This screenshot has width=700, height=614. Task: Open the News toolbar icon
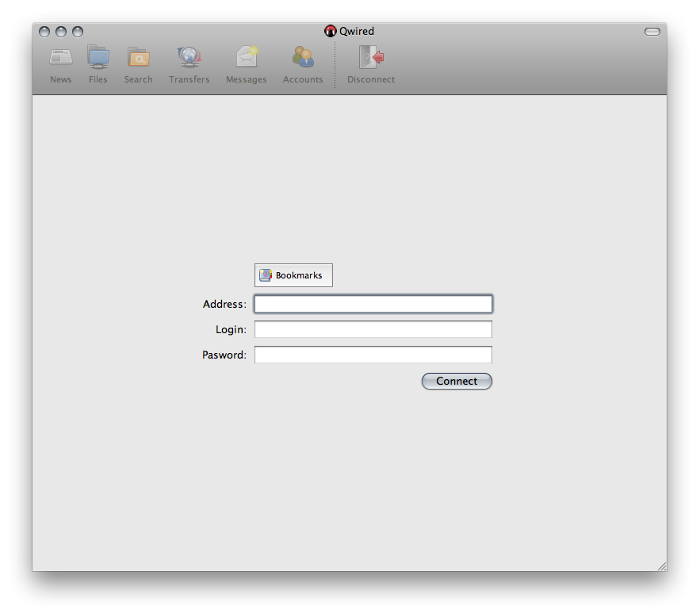point(61,58)
